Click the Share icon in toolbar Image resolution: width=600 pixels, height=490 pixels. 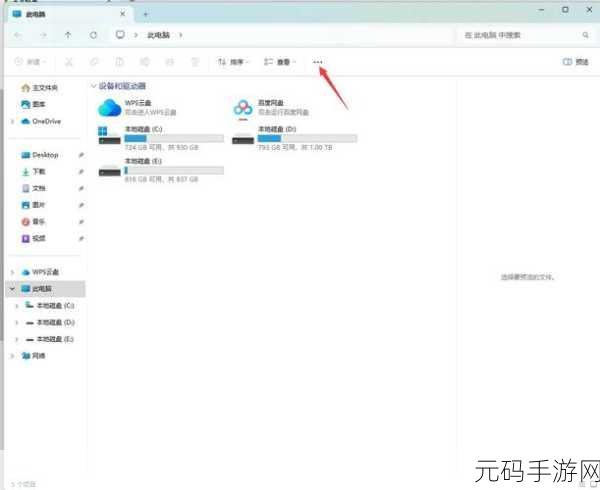pos(170,62)
